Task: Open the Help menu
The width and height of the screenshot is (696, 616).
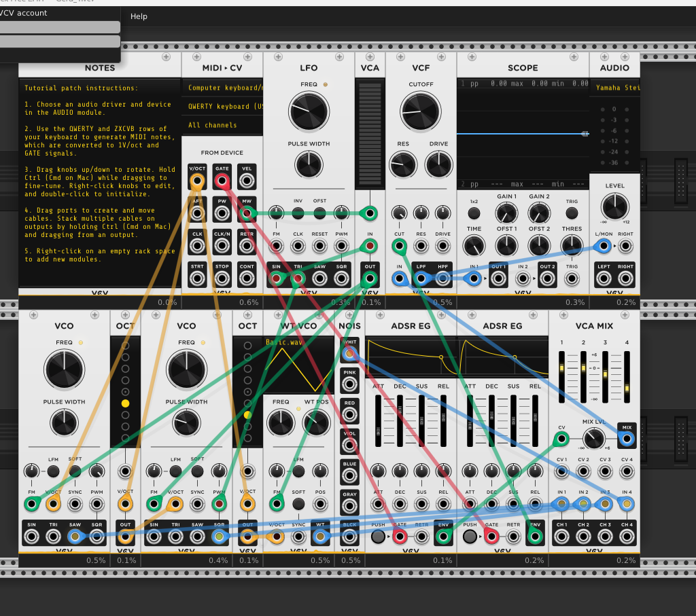Action: pos(139,16)
